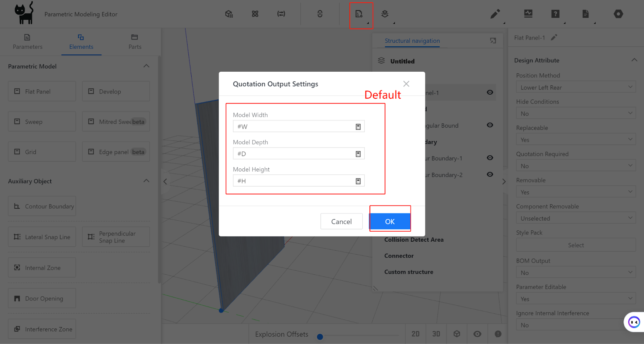Click the calculator icon in Model Width field
The image size is (644, 344).
click(358, 127)
